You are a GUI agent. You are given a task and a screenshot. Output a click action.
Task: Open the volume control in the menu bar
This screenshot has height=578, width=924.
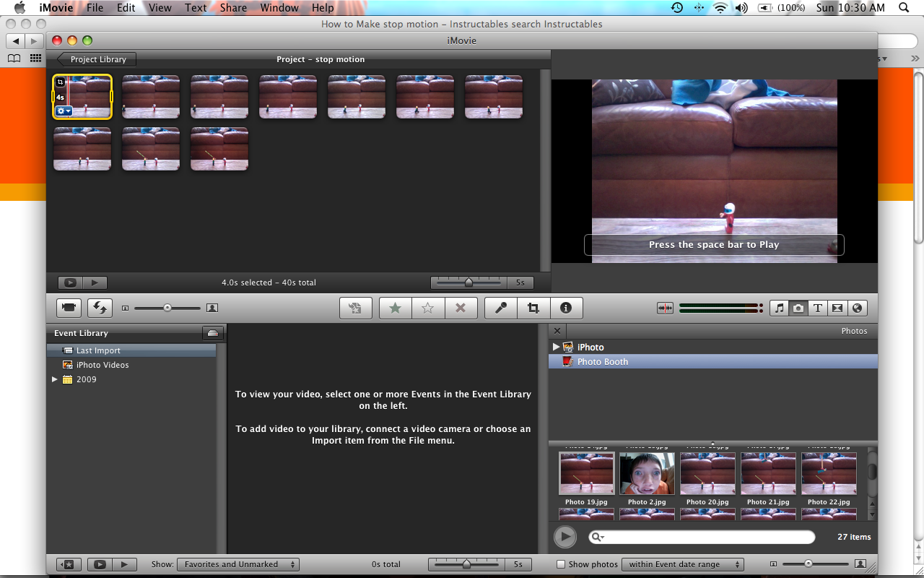point(741,8)
